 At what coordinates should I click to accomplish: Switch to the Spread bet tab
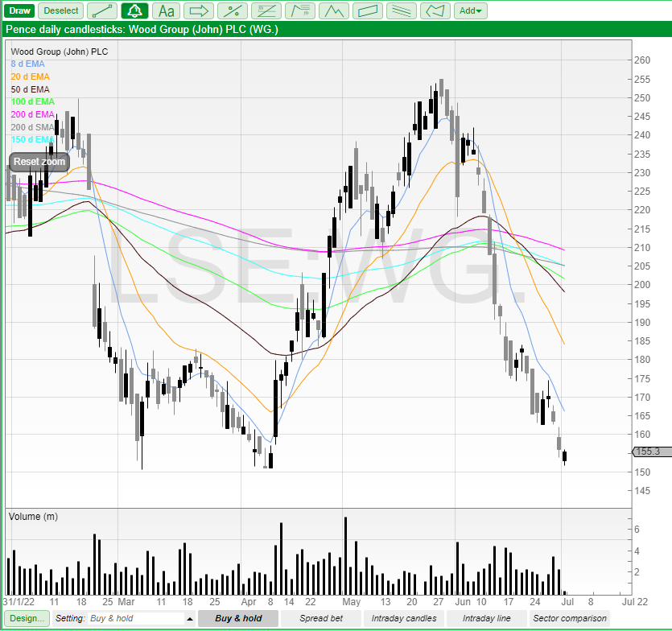coord(321,619)
